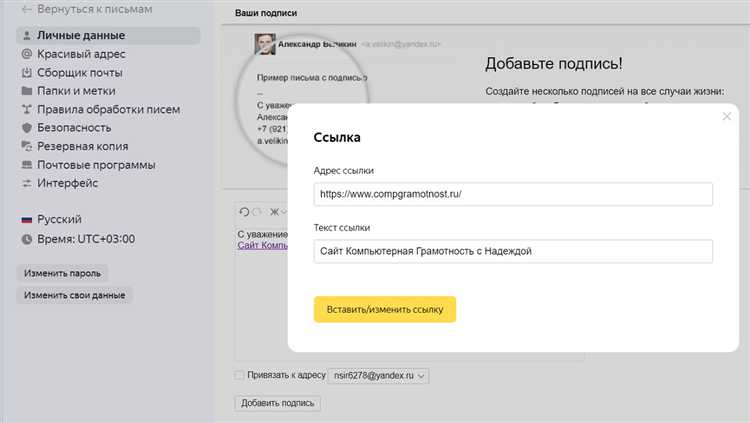Click Александр Великин avatar thumbnail

tap(265, 44)
